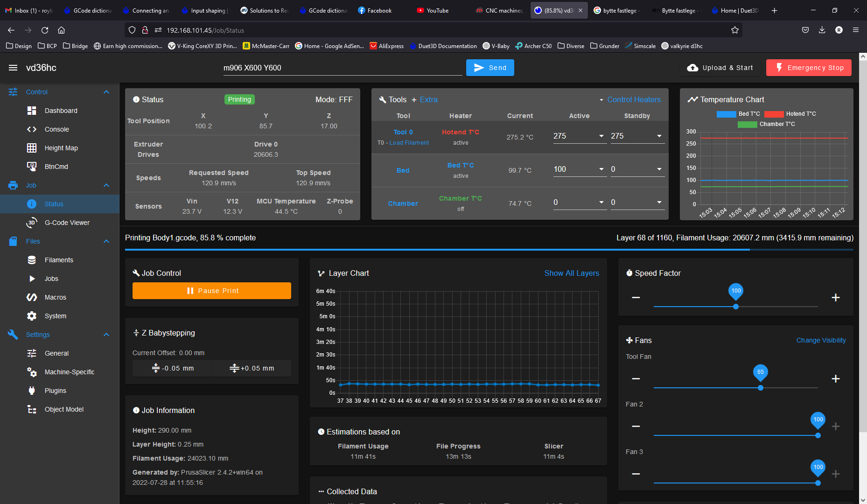
Task: Toggle Tool 0 active state
Action: (403, 132)
